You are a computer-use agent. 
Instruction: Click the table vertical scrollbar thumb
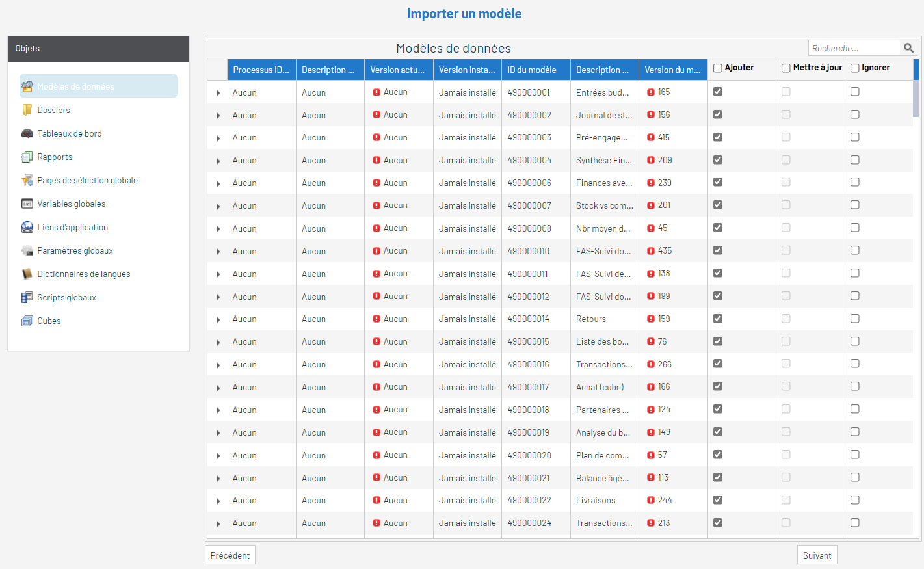click(x=916, y=98)
